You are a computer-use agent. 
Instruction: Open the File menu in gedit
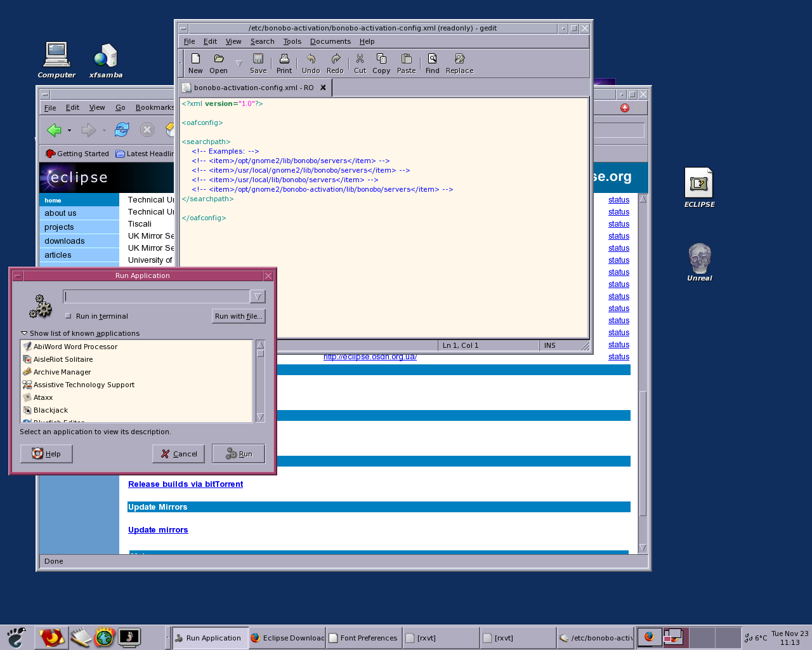click(189, 41)
